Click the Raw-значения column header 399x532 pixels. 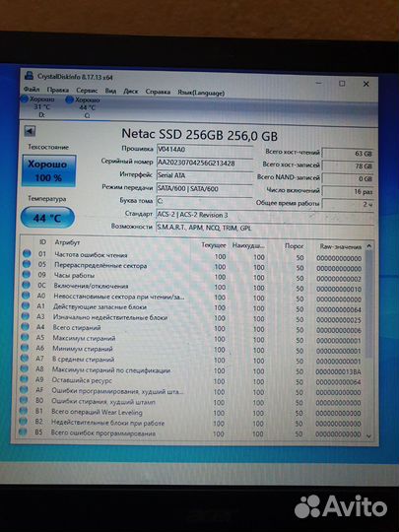coord(341,246)
